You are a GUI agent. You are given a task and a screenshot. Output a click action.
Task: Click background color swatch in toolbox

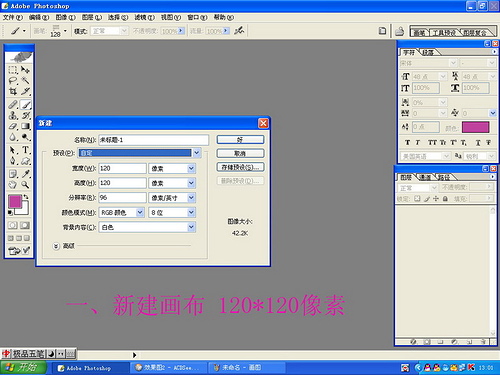24,211
